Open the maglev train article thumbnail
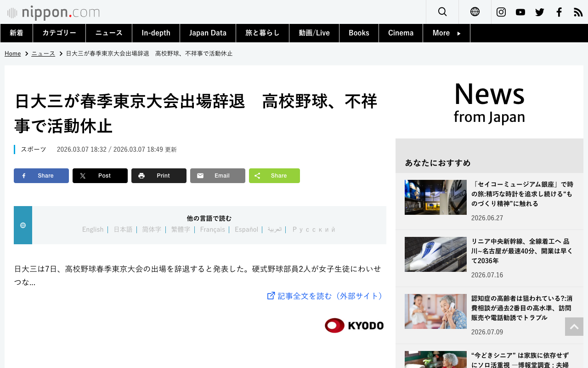 pyautogui.click(x=435, y=254)
